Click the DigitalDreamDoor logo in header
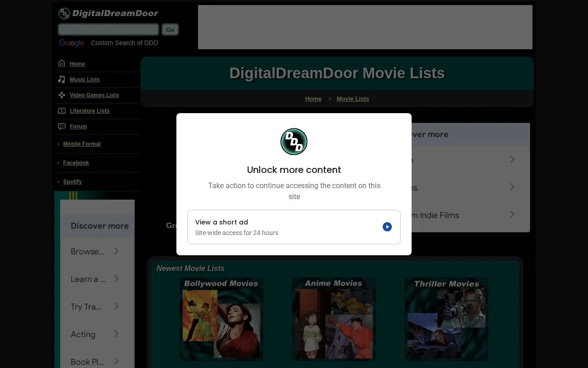Viewport: 588px width, 368px height. pos(108,13)
